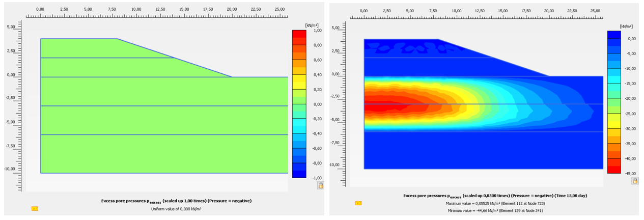Click the lock icon under the right legend
Screen dimensions: 644x220
click(x=635, y=181)
